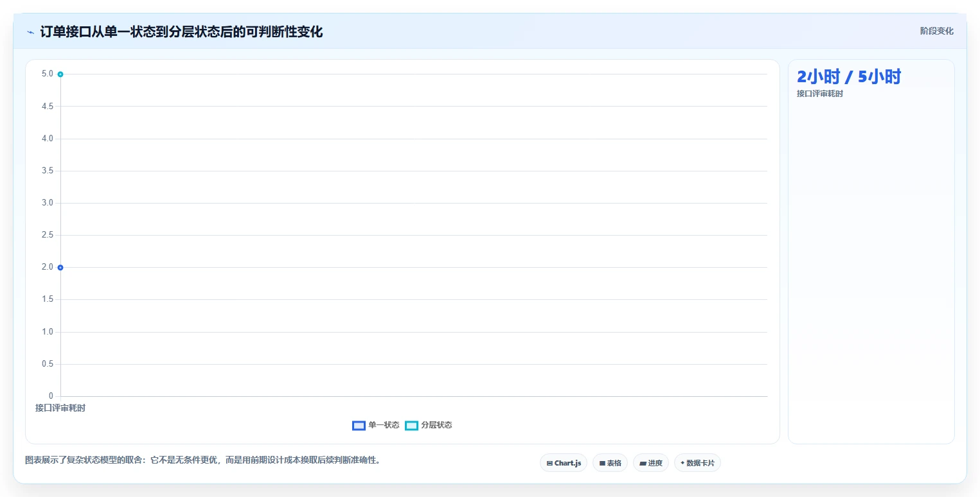The image size is (980, 497).
Task: Click the y-axis tick 1.5
Action: [48, 299]
